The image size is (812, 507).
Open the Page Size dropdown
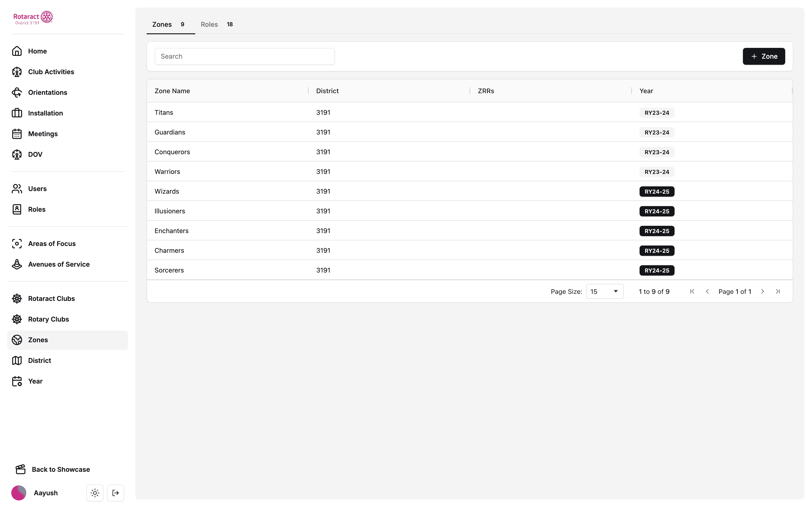pyautogui.click(x=605, y=291)
